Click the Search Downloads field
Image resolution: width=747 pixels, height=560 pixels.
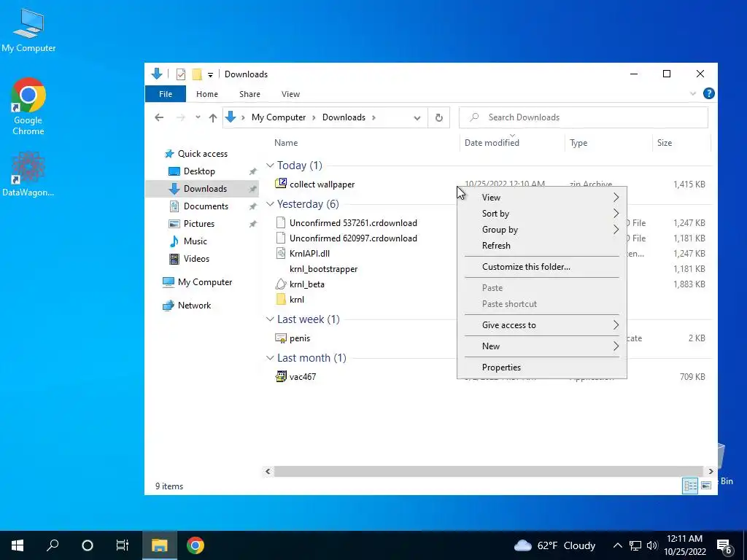coord(583,117)
